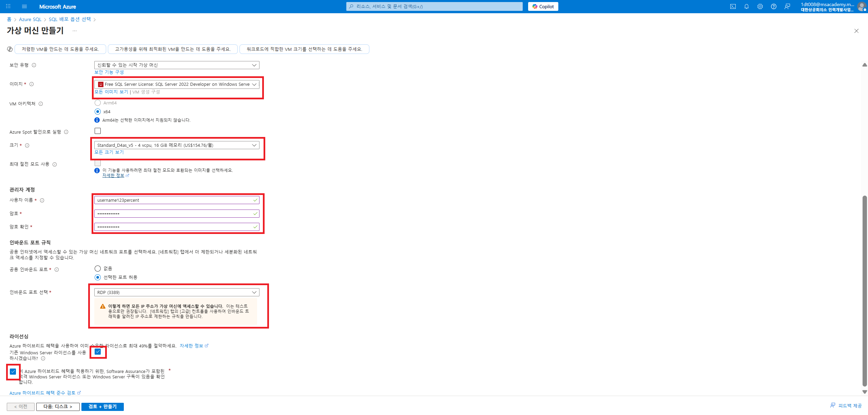Select the 없음 radio for public inbound ports
Screen dimensions: 868x415
pos(98,269)
